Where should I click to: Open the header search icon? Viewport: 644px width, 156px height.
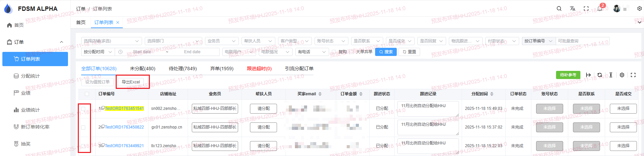pos(559,9)
